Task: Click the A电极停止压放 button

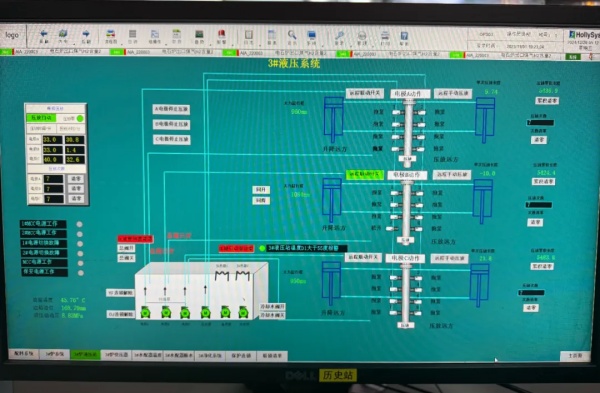Action: 171,109
